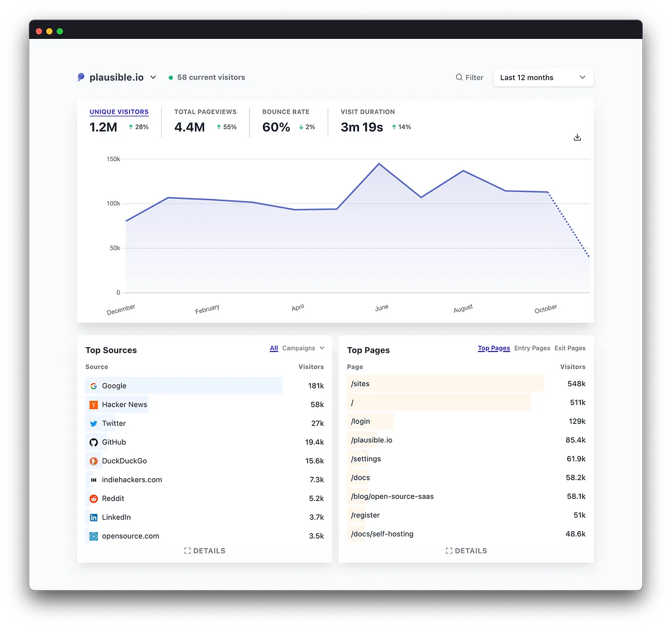Viewport: 672px width, 629px height.
Task: Click the chart download export icon
Action: pyautogui.click(x=577, y=137)
